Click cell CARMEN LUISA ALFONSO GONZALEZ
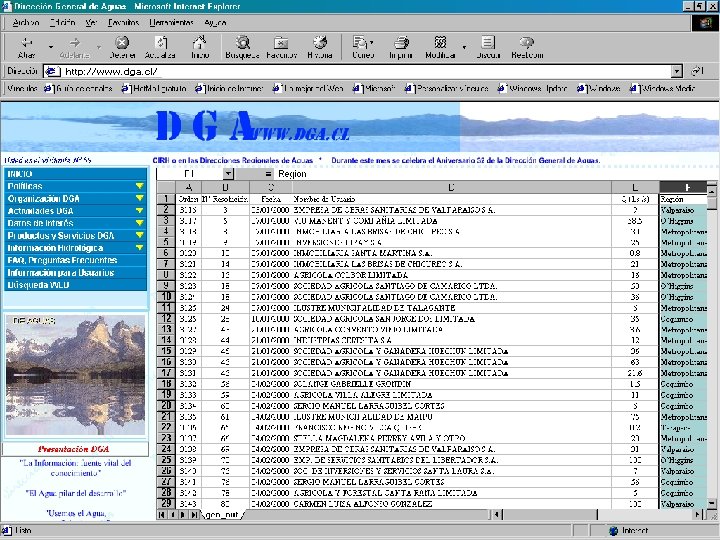Viewport: 720px width, 540px height. tap(452, 504)
